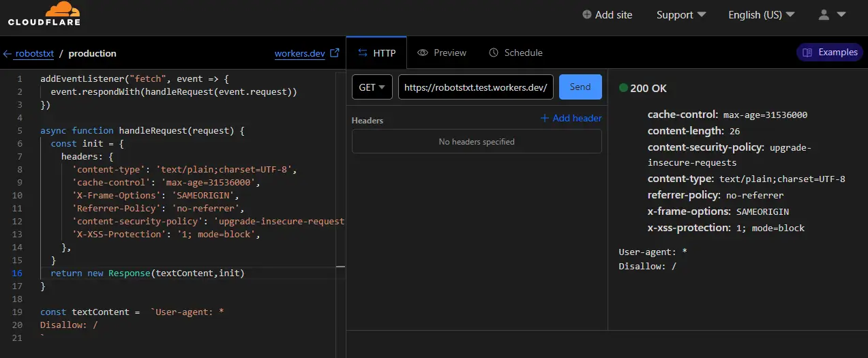Click the 'content-type' header code line
This screenshot has width=868, height=358.
click(x=185, y=170)
